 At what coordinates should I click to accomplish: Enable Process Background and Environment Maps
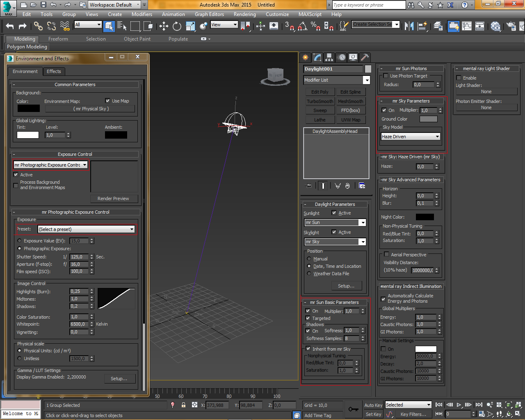pyautogui.click(x=16, y=185)
